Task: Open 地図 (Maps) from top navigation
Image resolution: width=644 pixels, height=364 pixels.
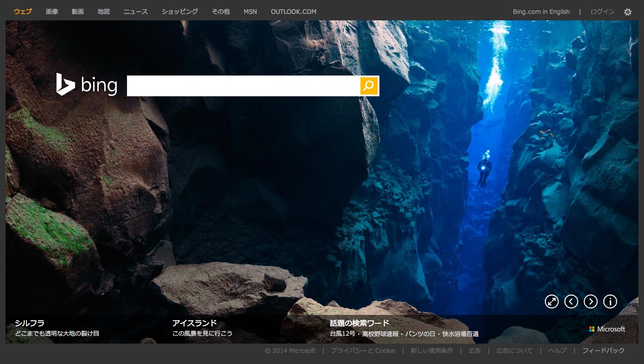Action: tap(104, 12)
